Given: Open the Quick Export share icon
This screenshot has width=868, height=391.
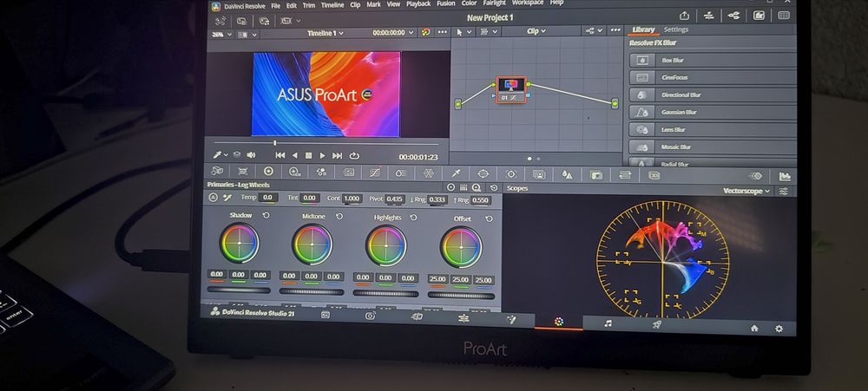Looking at the screenshot, I should pyautogui.click(x=684, y=16).
